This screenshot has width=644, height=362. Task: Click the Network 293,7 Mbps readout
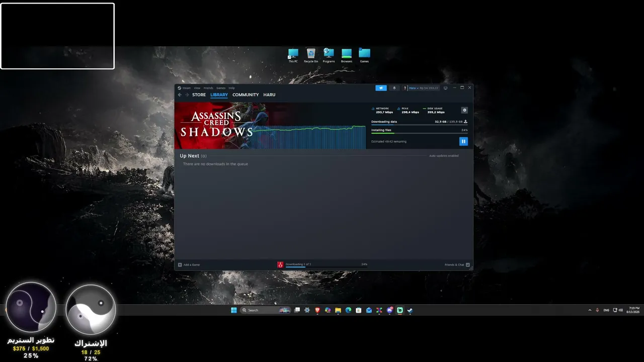click(383, 110)
